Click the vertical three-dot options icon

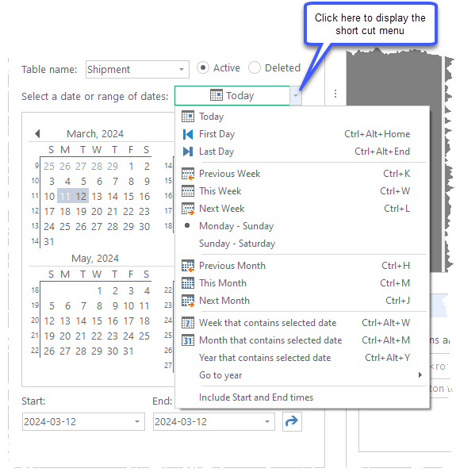point(335,94)
